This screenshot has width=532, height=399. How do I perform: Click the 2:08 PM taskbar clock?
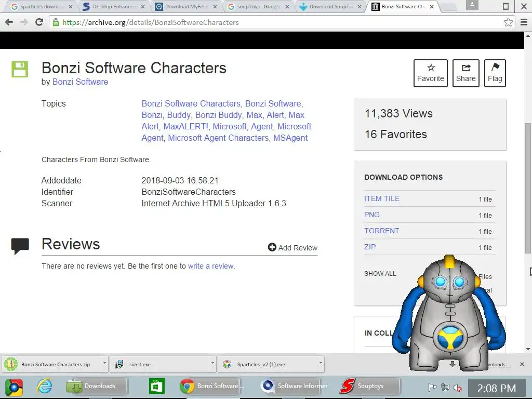point(496,388)
